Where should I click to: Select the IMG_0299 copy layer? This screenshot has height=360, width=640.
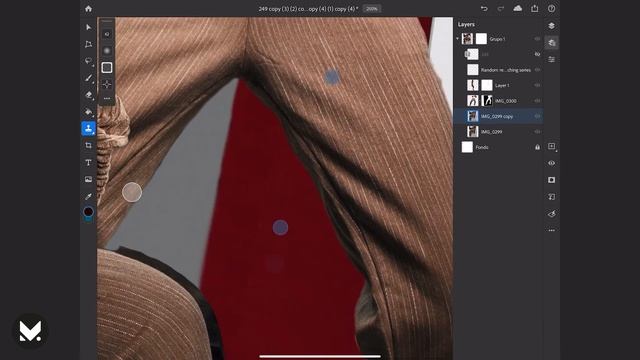click(x=498, y=116)
